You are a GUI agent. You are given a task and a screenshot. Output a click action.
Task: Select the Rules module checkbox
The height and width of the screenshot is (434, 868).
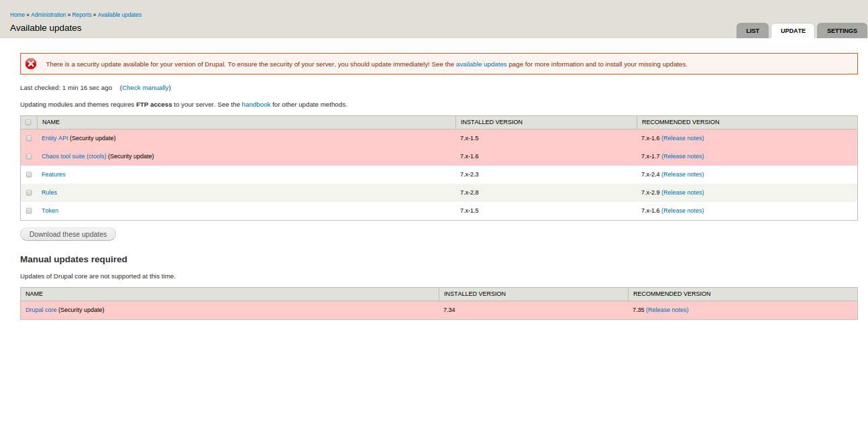pyautogui.click(x=29, y=193)
